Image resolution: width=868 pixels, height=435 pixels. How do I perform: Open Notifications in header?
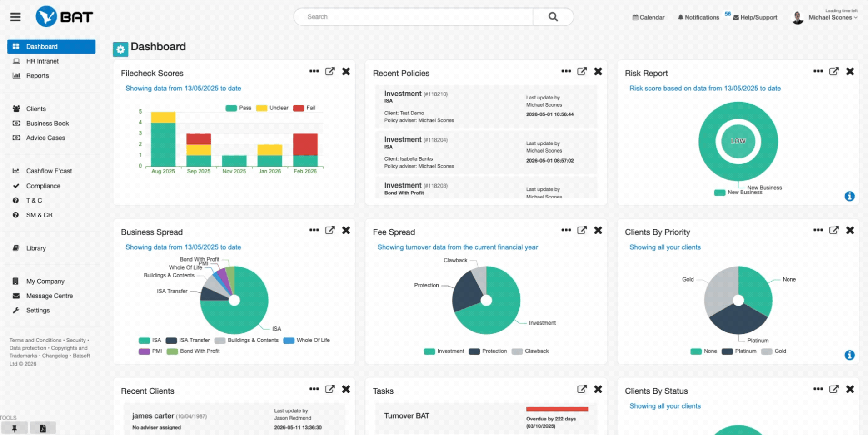[698, 17]
